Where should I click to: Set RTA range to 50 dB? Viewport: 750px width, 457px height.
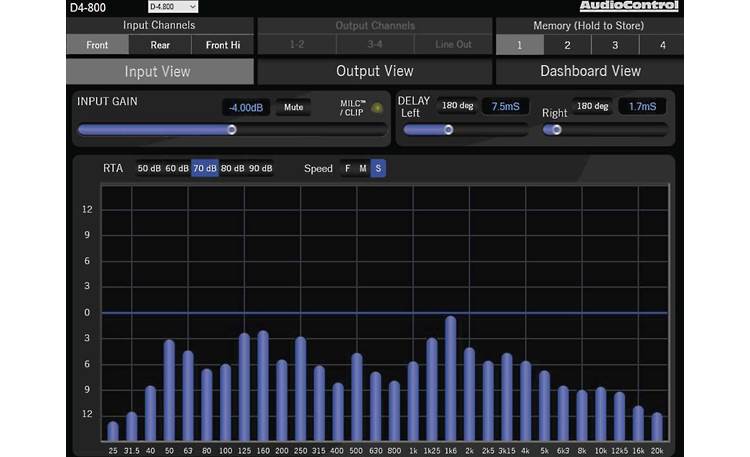click(148, 168)
